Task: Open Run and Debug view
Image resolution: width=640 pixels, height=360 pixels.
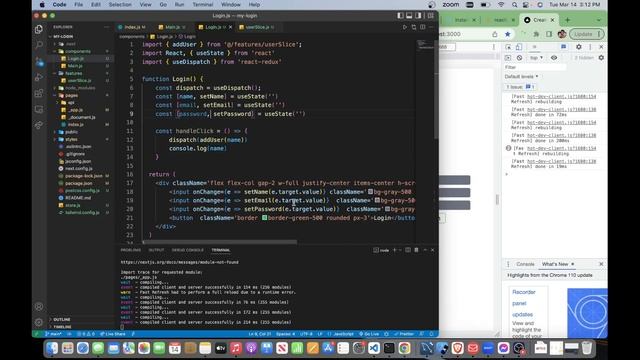Action: pyautogui.click(x=39, y=78)
